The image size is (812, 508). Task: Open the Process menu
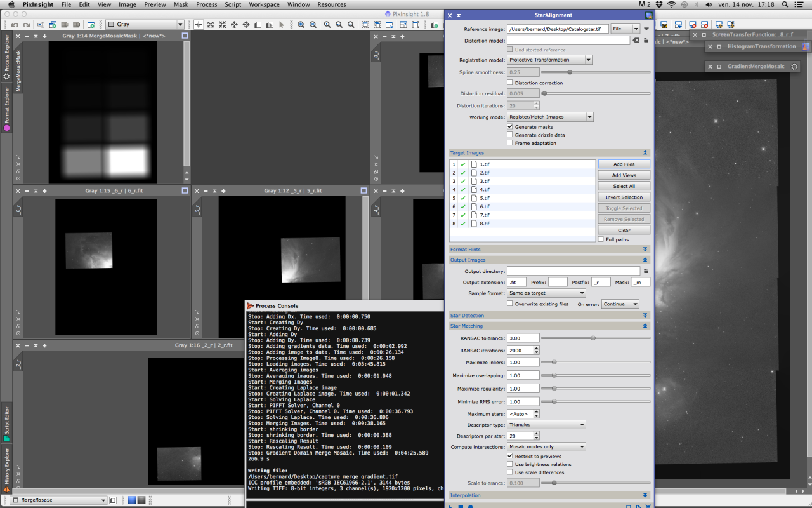207,4
